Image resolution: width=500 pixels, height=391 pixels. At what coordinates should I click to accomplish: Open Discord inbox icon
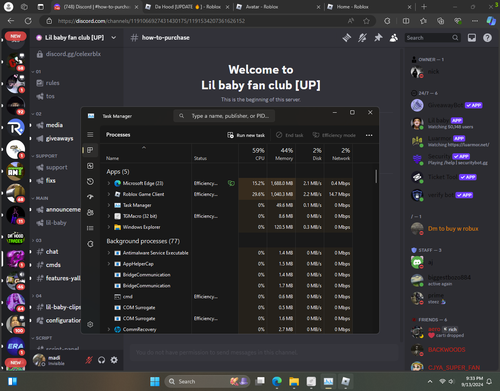coord(472,38)
